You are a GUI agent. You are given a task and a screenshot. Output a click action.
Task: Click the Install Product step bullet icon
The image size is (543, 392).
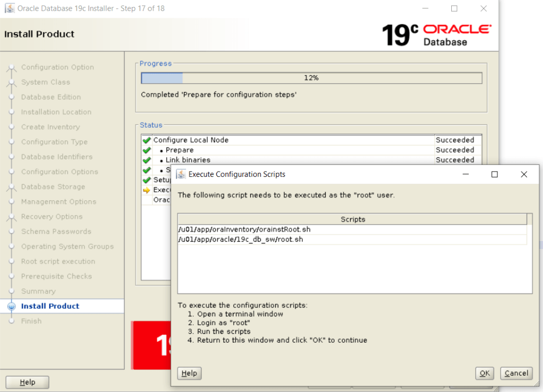pyautogui.click(x=12, y=306)
